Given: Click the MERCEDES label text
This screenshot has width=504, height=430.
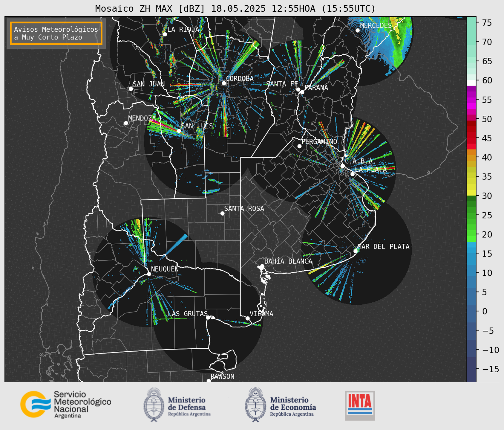Looking at the screenshot, I should point(376,26).
